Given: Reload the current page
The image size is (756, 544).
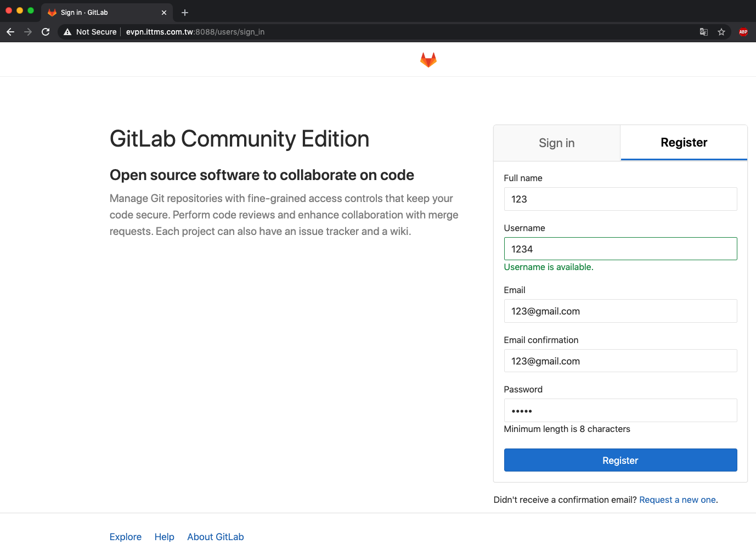Looking at the screenshot, I should click(x=46, y=32).
